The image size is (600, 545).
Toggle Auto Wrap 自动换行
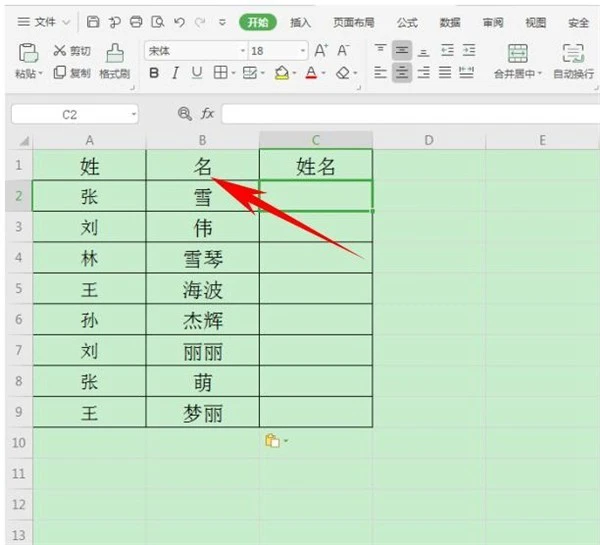(x=573, y=61)
